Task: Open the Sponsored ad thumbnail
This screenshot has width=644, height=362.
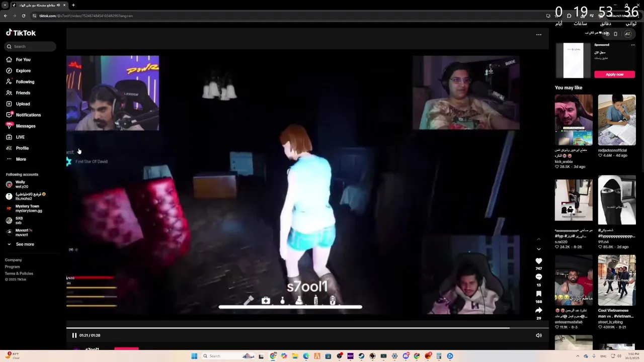Action: pos(573,60)
